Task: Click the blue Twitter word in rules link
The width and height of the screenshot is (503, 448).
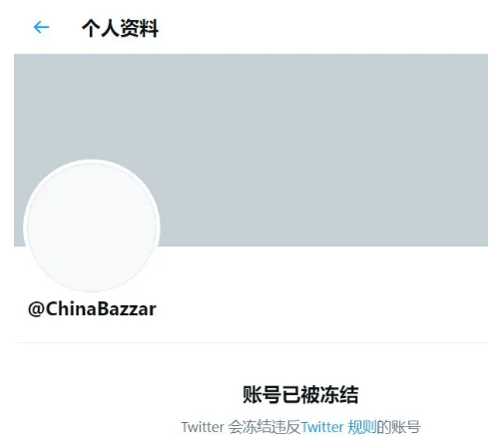Action: pyautogui.click(x=322, y=427)
